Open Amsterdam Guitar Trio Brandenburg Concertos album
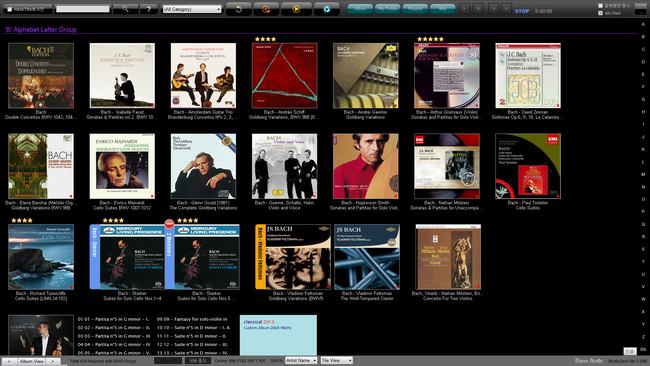The height and width of the screenshot is (366, 650). (x=203, y=75)
